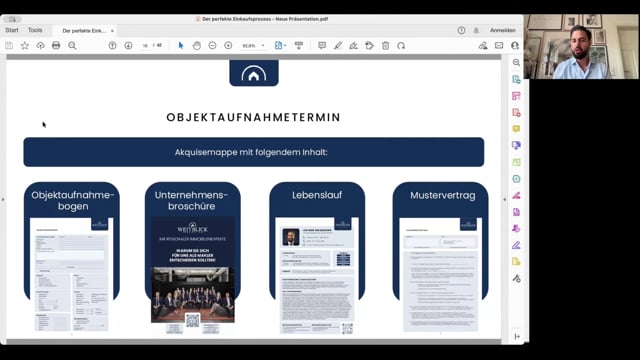Click the stamp tool icon

(369, 46)
